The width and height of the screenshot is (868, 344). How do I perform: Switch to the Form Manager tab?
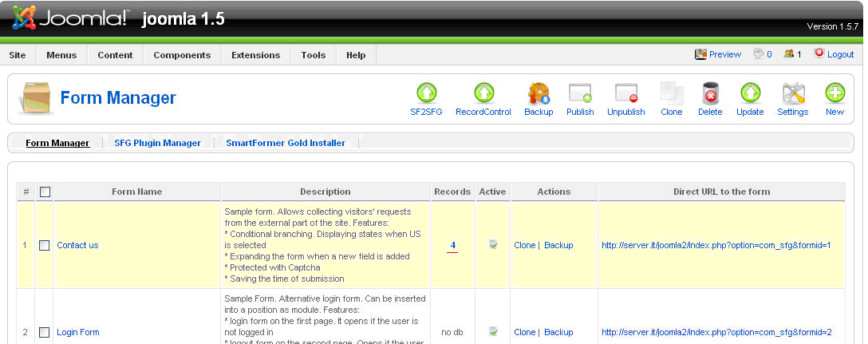(x=57, y=143)
